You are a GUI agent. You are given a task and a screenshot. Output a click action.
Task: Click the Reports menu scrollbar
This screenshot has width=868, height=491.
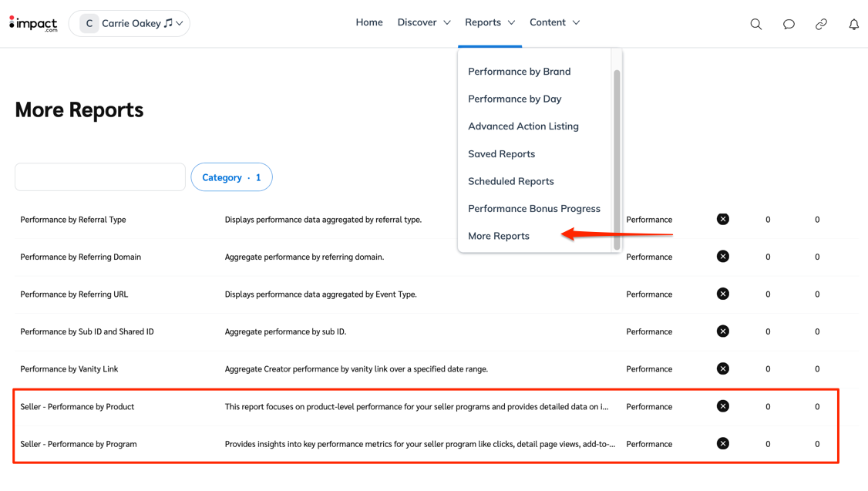coord(617,154)
